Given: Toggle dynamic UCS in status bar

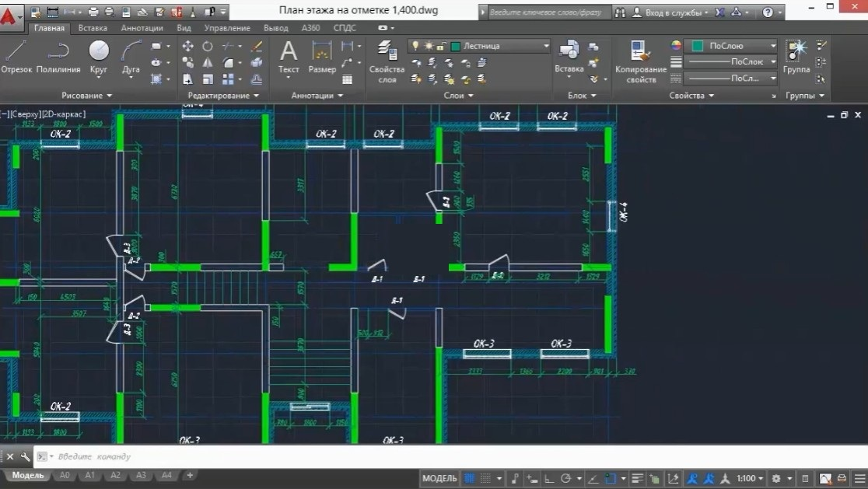Looking at the screenshot, I should click(674, 478).
